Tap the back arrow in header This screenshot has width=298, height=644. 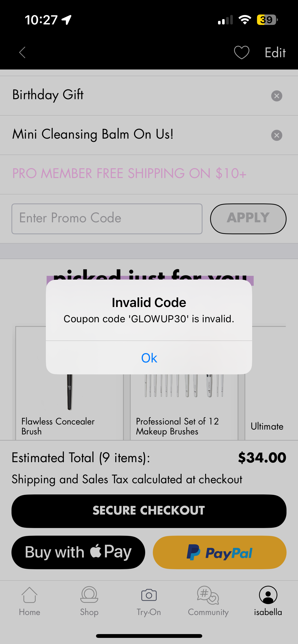(x=22, y=53)
